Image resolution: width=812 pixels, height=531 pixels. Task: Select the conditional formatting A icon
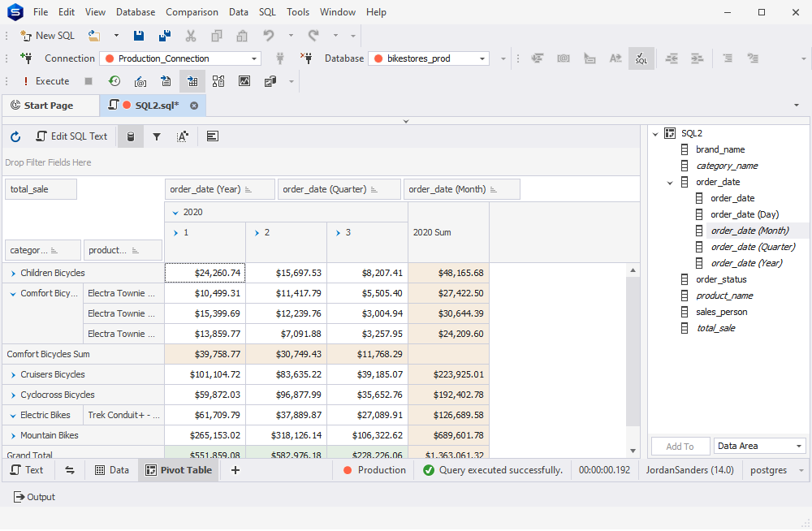click(183, 136)
